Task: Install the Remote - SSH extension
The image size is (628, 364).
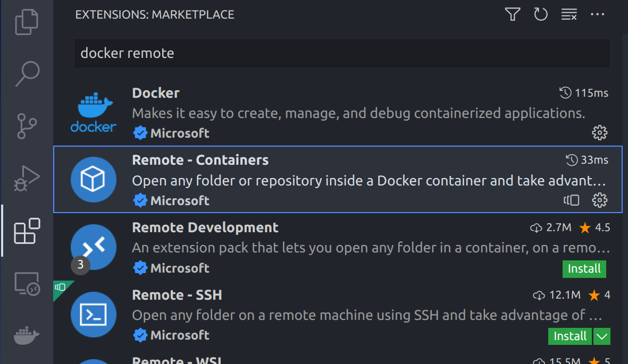Action: [x=570, y=336]
